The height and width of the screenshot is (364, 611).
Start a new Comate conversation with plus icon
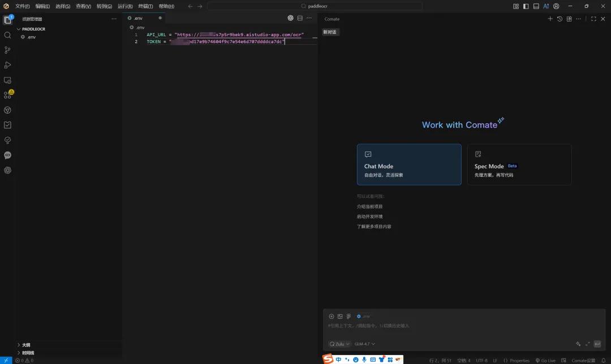point(550,19)
